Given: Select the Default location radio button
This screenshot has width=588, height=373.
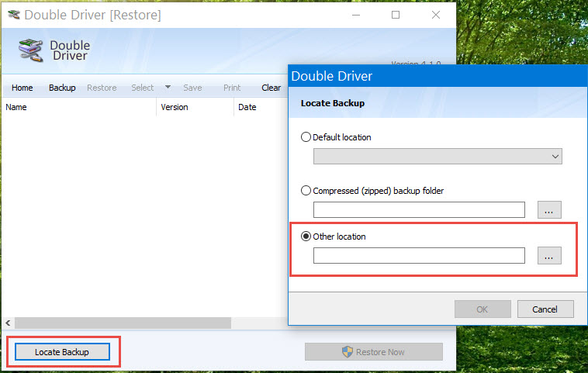Looking at the screenshot, I should (x=306, y=136).
